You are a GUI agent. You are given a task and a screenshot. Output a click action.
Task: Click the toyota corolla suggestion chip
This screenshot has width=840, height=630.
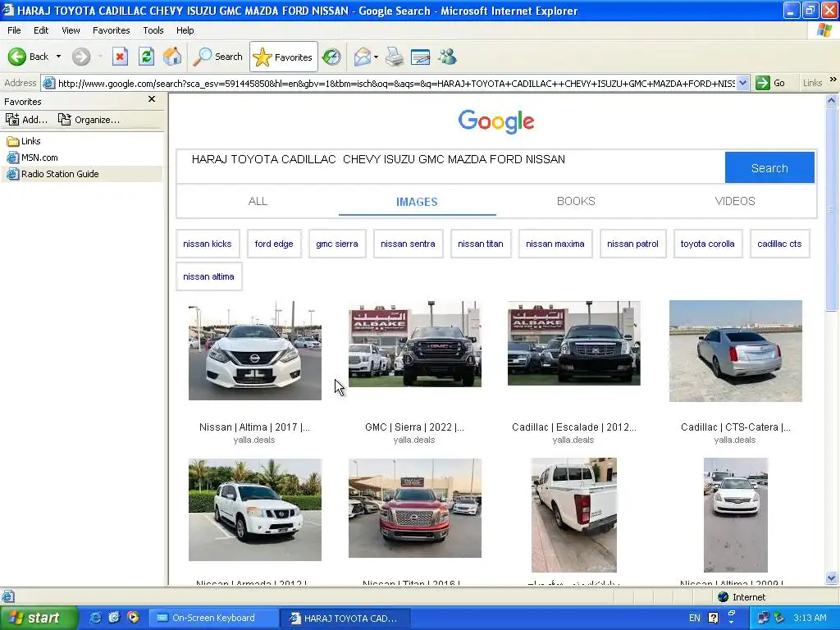click(x=708, y=244)
